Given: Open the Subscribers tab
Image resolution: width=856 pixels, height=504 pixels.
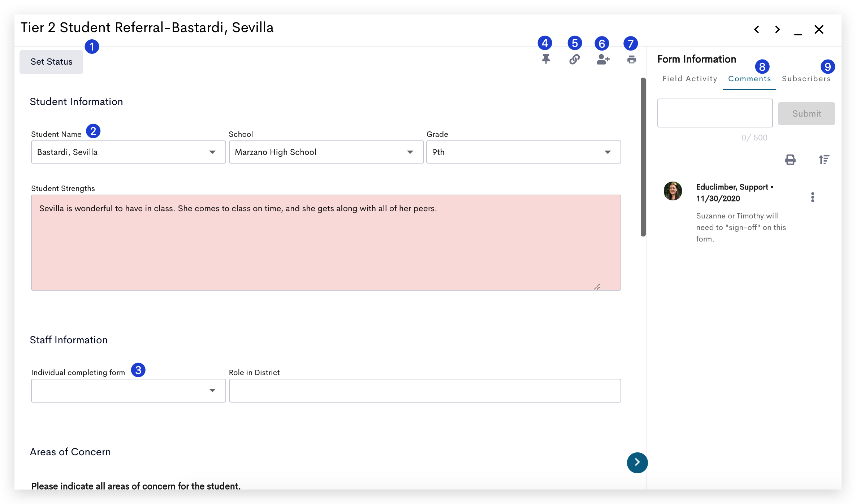Looking at the screenshot, I should 806,79.
